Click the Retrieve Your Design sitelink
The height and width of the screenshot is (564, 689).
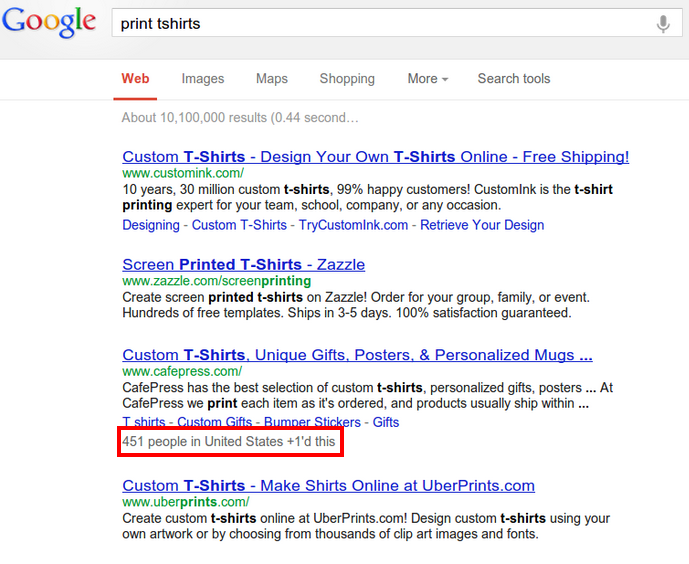tap(482, 225)
